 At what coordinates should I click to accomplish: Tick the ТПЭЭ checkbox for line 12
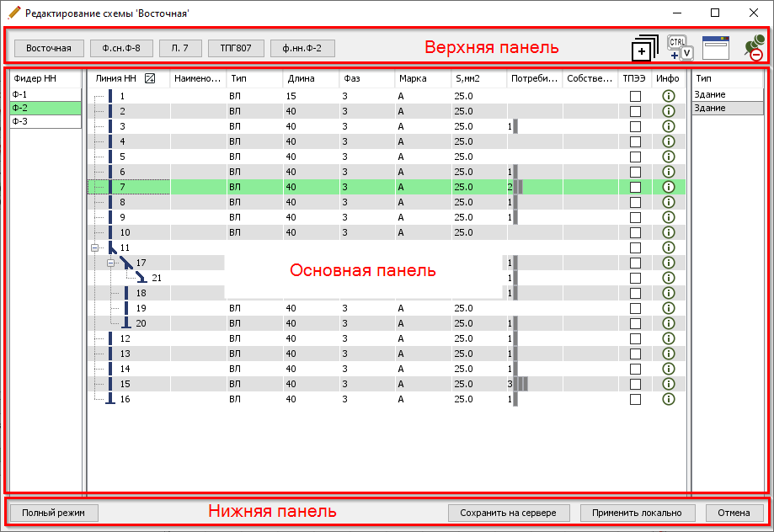click(x=635, y=338)
